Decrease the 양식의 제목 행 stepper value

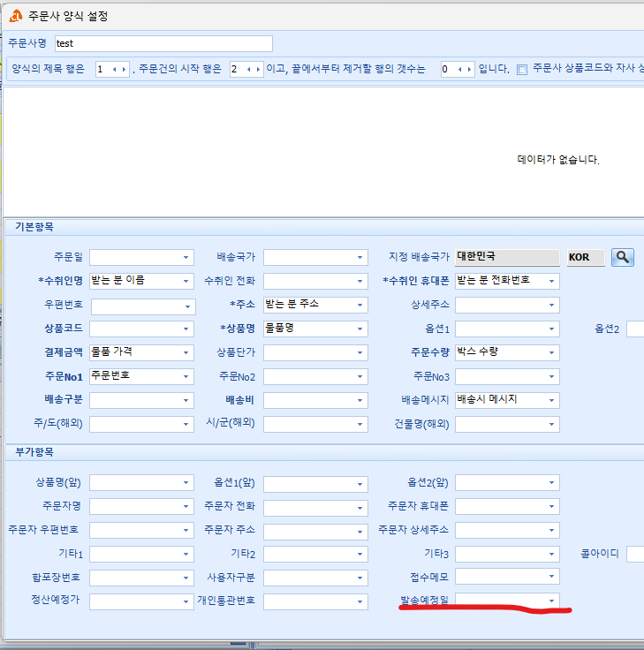(x=115, y=69)
